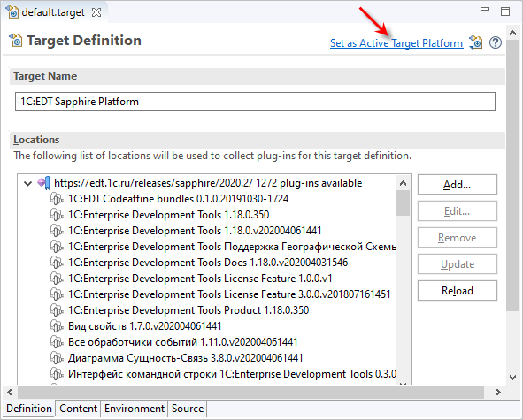Select Вид свойств 1.7.0 entry
The width and height of the screenshot is (523, 420).
coord(145,326)
